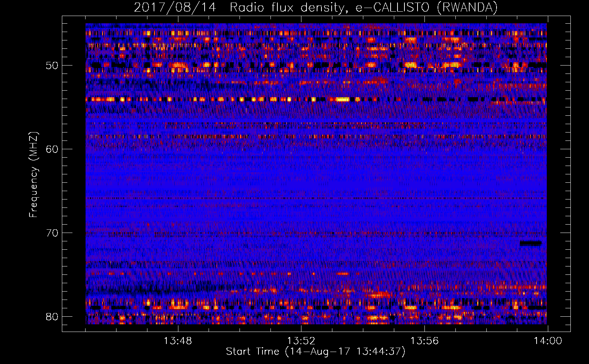Click the plot title '2017/08/14 Radio flux density, e-CALLISTO (RWANDA)'
The image size is (589, 364).
(316, 7)
